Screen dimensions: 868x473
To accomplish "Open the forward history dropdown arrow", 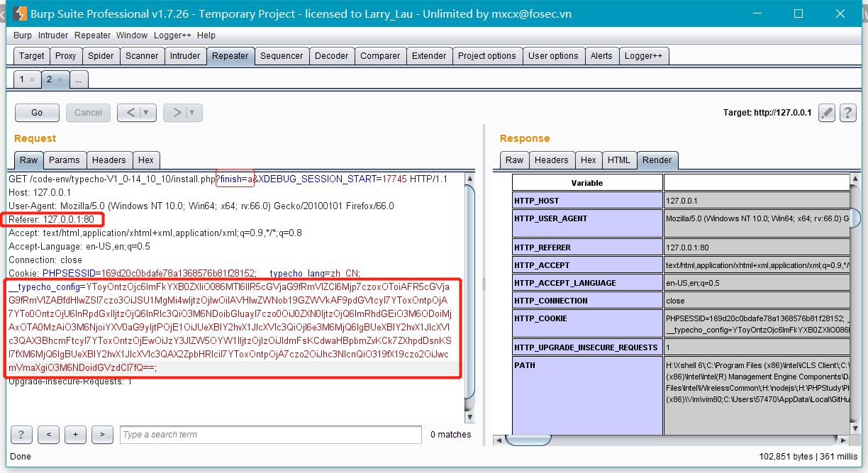I will [x=191, y=112].
